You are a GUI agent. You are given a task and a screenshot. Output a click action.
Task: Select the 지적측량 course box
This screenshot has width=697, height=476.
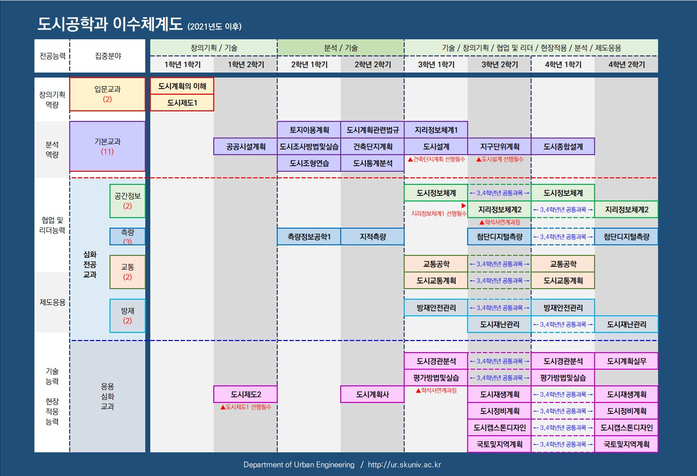pos(373,237)
